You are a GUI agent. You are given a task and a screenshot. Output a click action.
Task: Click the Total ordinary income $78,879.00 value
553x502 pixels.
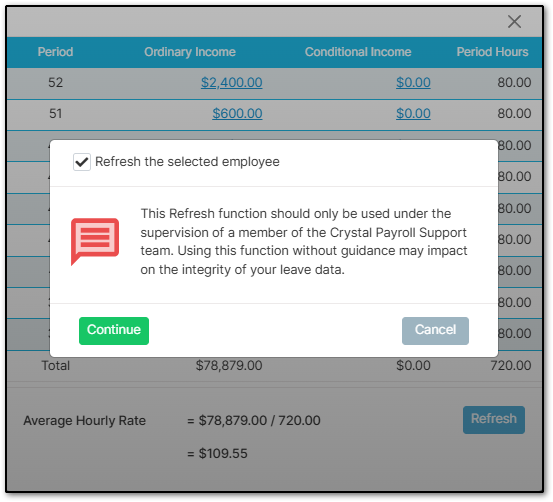[x=229, y=365]
